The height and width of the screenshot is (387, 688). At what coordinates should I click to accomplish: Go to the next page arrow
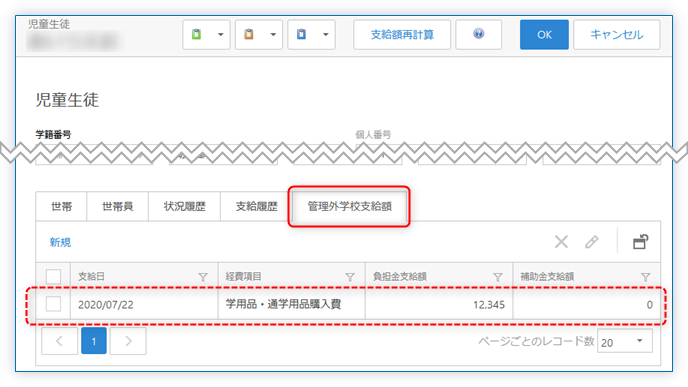point(128,341)
